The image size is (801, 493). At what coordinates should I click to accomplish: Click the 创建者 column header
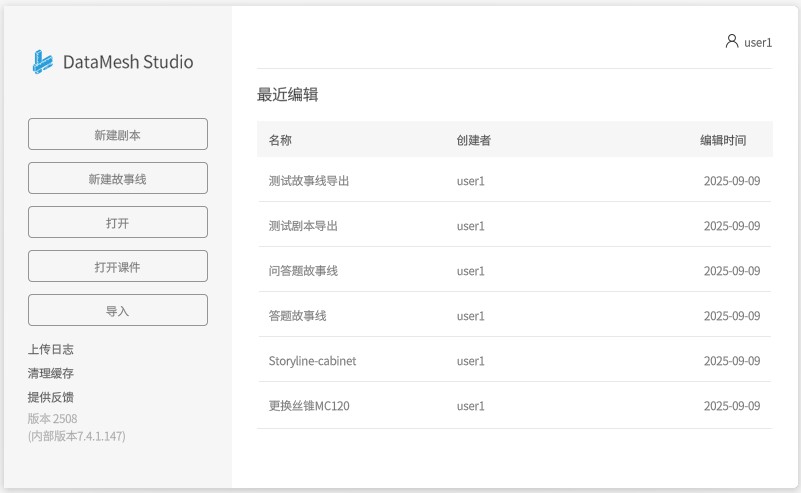(473, 140)
